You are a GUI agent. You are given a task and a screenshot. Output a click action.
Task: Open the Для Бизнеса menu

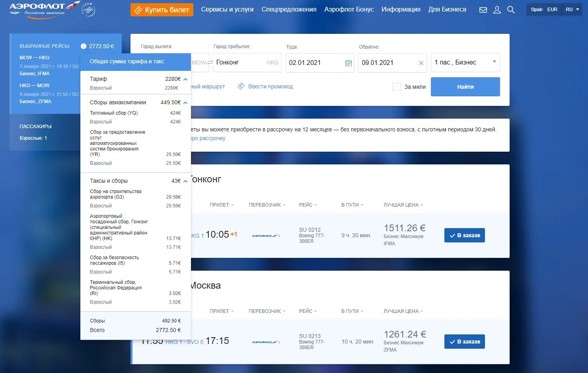click(447, 10)
